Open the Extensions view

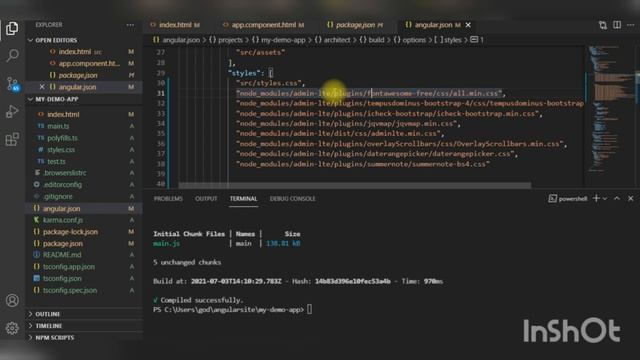[12, 139]
